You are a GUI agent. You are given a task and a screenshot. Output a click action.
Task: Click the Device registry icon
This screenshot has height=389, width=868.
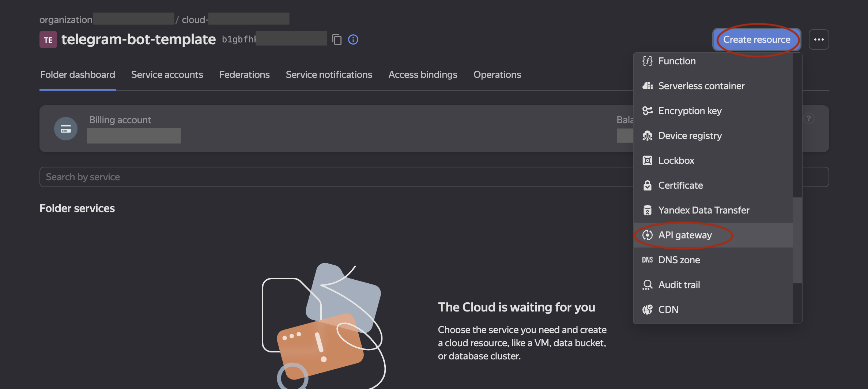(x=648, y=136)
